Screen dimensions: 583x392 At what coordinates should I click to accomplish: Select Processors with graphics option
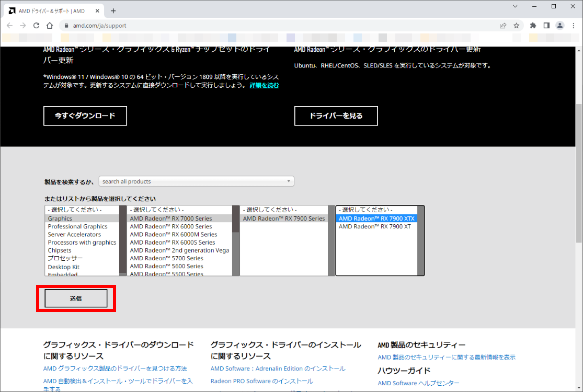[x=82, y=243]
